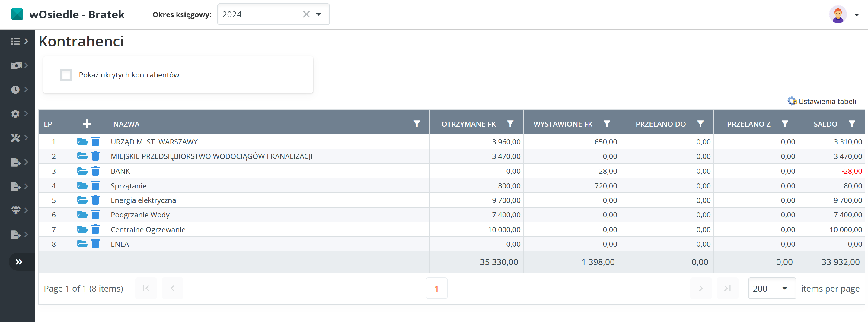Clear the selected year 2024
The image size is (868, 322).
tap(306, 14)
